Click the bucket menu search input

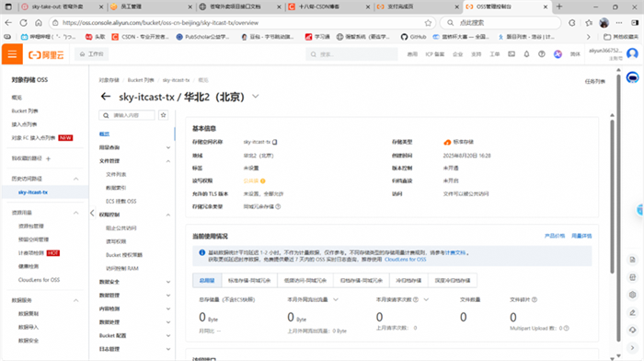pyautogui.click(x=127, y=115)
